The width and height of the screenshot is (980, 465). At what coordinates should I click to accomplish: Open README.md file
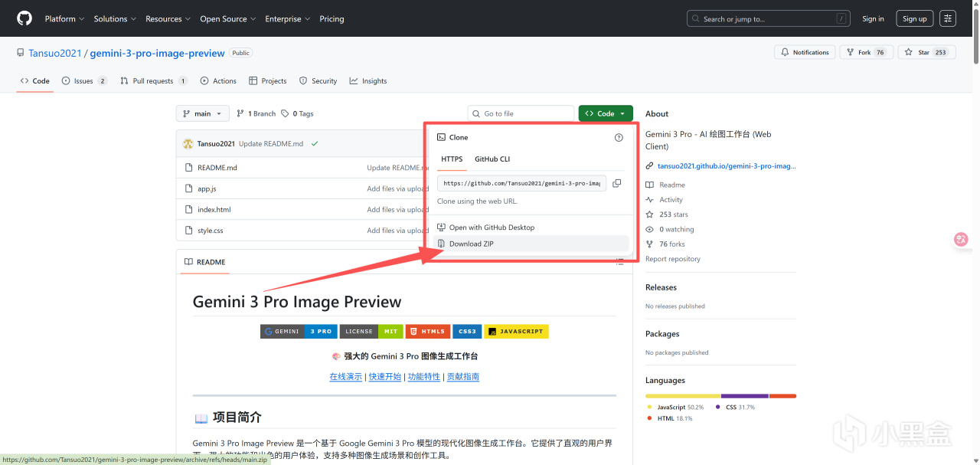[217, 168]
